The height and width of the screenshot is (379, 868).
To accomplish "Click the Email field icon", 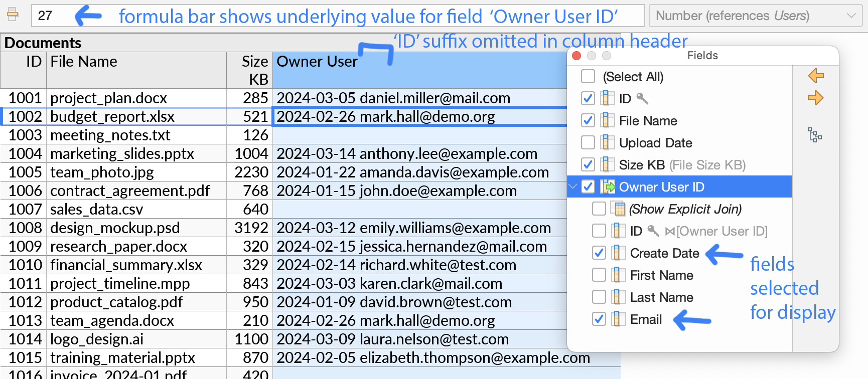I will [619, 319].
